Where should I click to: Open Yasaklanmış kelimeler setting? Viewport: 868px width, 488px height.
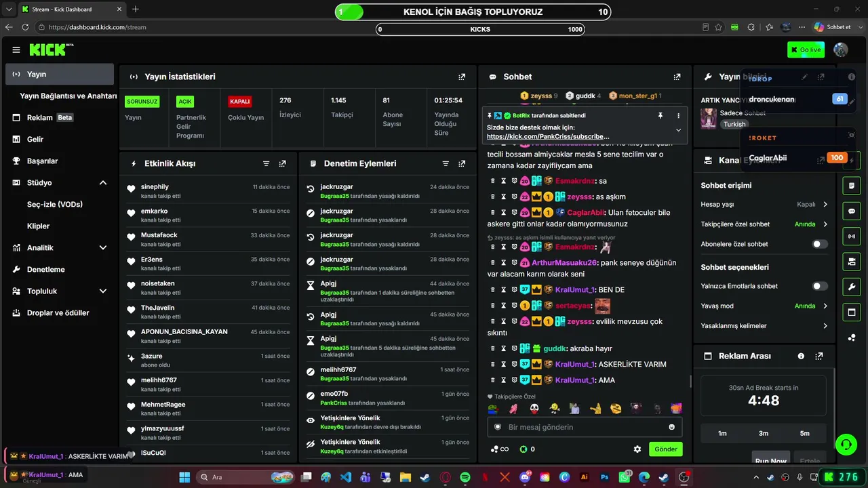tap(764, 326)
